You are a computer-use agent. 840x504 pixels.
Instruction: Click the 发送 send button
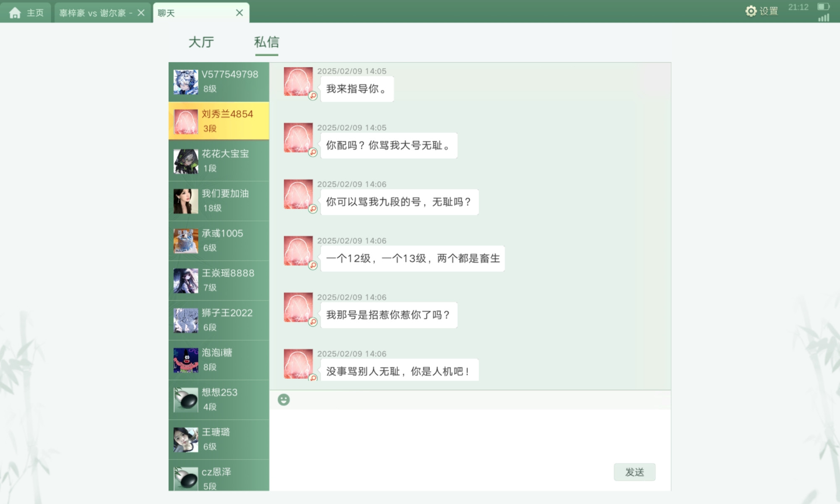pyautogui.click(x=634, y=472)
